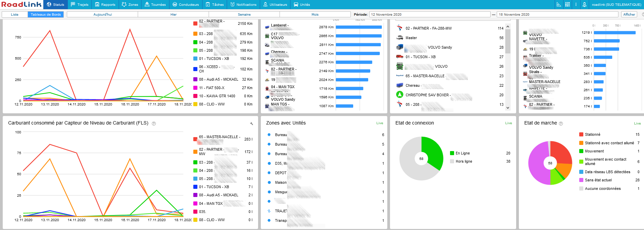Click the 01 - TUCSON - XB blue mileage swatch
Image resolution: width=644 pixels, height=230 pixels.
pyautogui.click(x=195, y=59)
